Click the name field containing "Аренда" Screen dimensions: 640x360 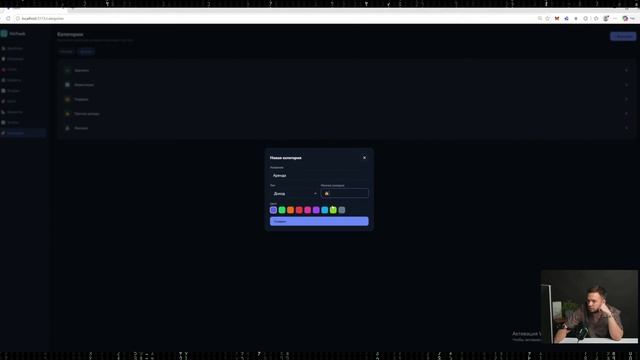coord(319,176)
